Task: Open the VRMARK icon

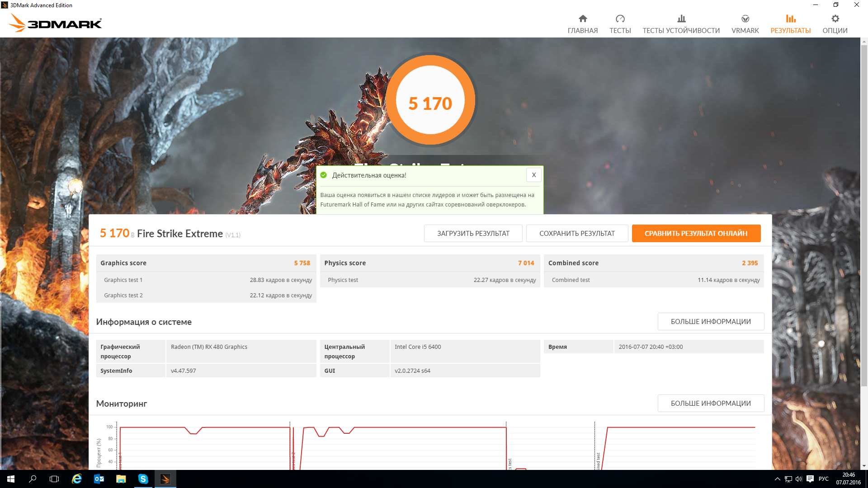Action: (745, 19)
